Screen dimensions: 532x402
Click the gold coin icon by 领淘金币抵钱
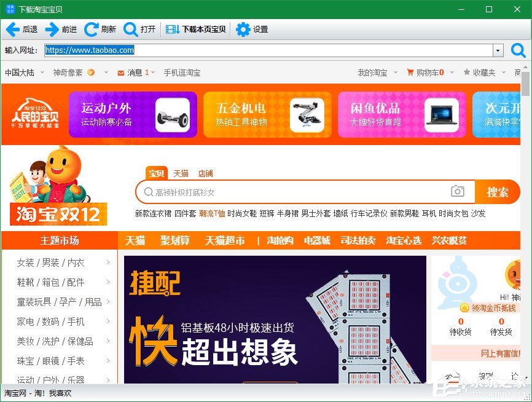[x=464, y=308]
